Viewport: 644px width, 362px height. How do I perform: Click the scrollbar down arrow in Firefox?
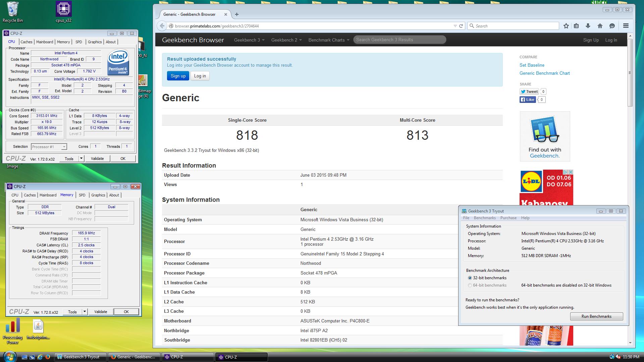pos(630,343)
